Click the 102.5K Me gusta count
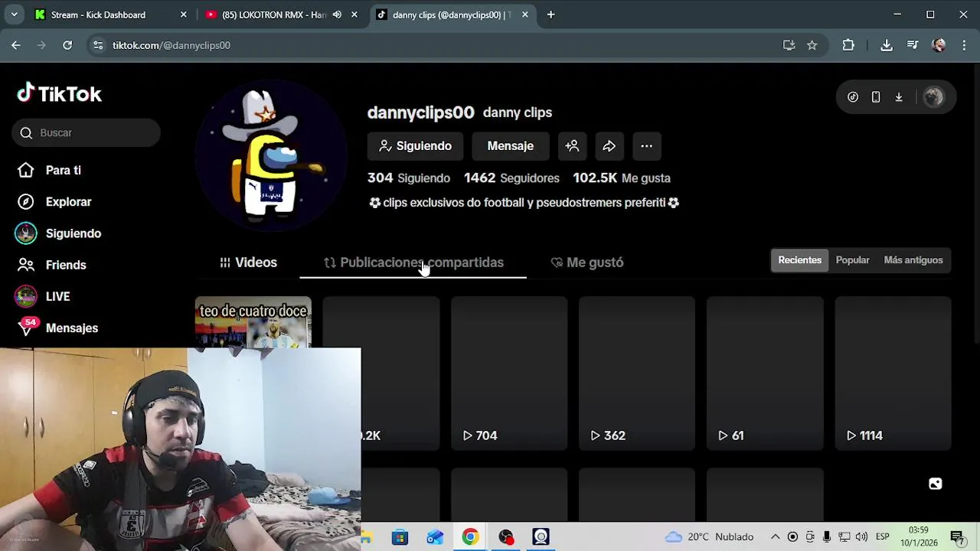This screenshot has height=551, width=980. click(622, 178)
